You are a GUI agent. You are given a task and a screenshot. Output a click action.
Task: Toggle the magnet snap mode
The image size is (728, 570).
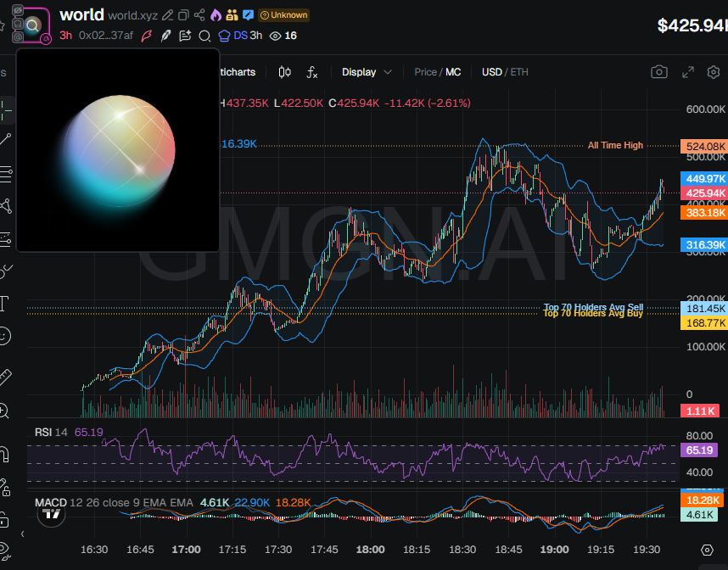point(3,455)
